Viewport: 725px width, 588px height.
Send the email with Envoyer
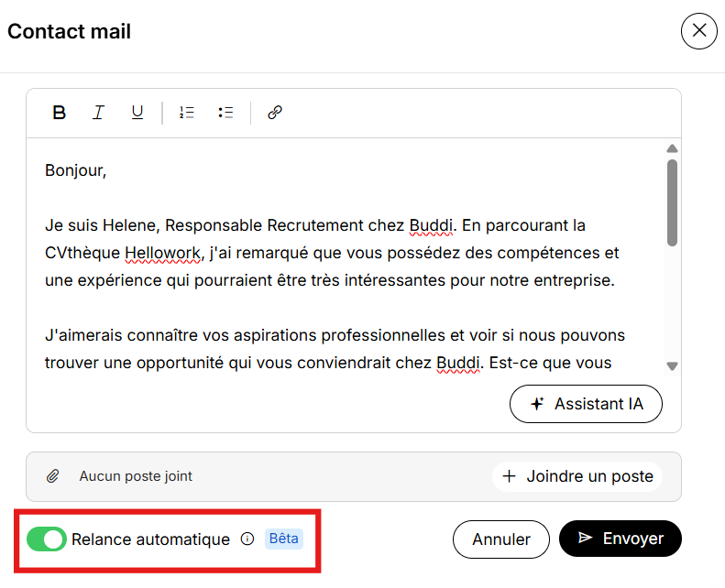621,539
